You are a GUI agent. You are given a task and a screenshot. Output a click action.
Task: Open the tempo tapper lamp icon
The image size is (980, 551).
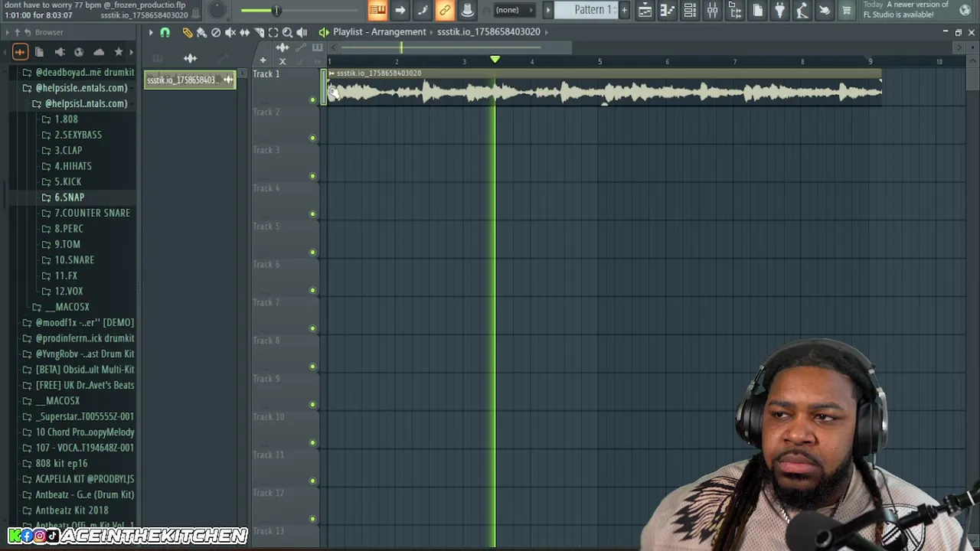tap(802, 10)
